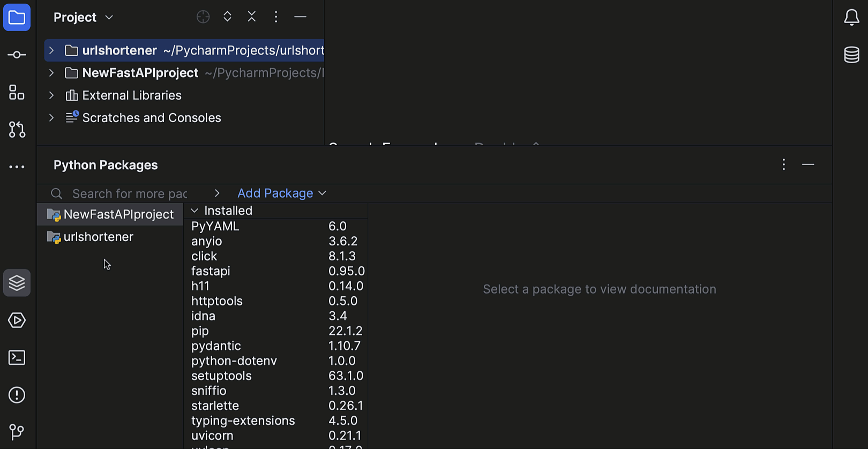Click the Select Opened File crosshair icon
This screenshot has height=449, width=868.
point(203,17)
